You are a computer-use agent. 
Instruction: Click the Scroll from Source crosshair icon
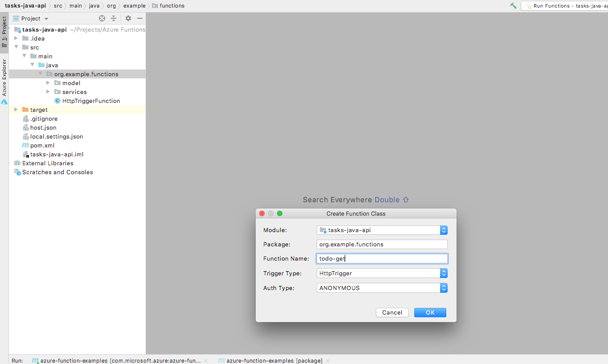point(102,18)
